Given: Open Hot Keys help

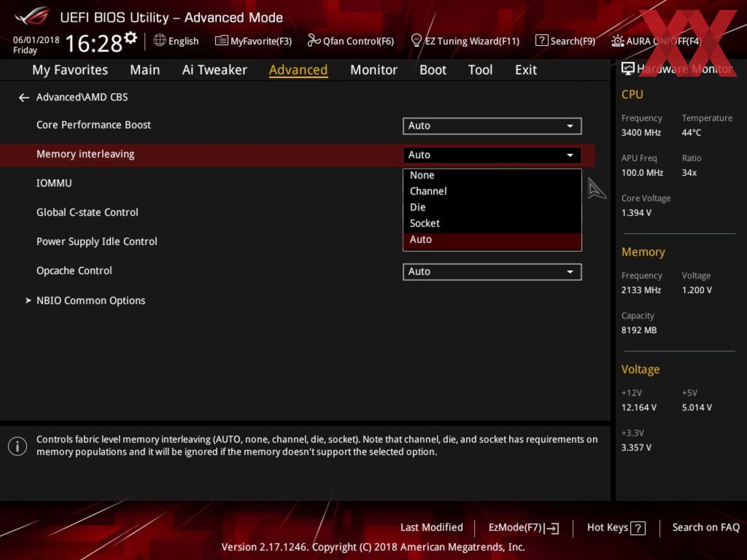Looking at the screenshot, I should point(616,528).
